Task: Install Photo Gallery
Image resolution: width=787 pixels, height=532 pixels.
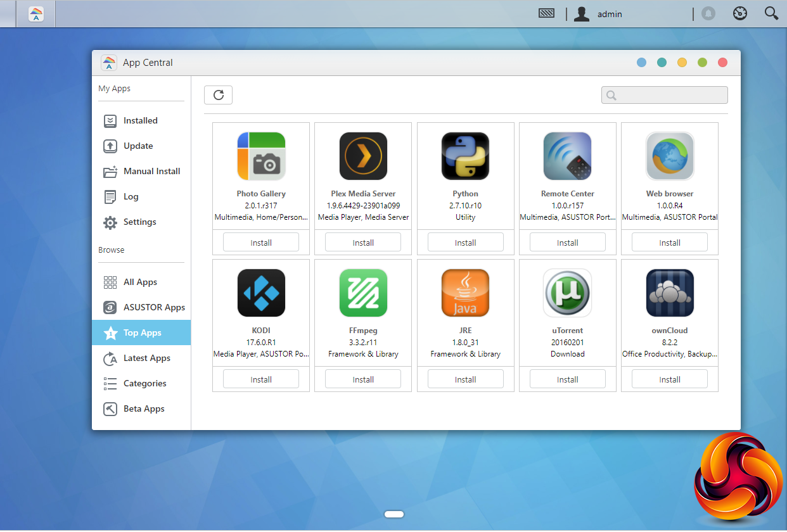Action: point(261,243)
